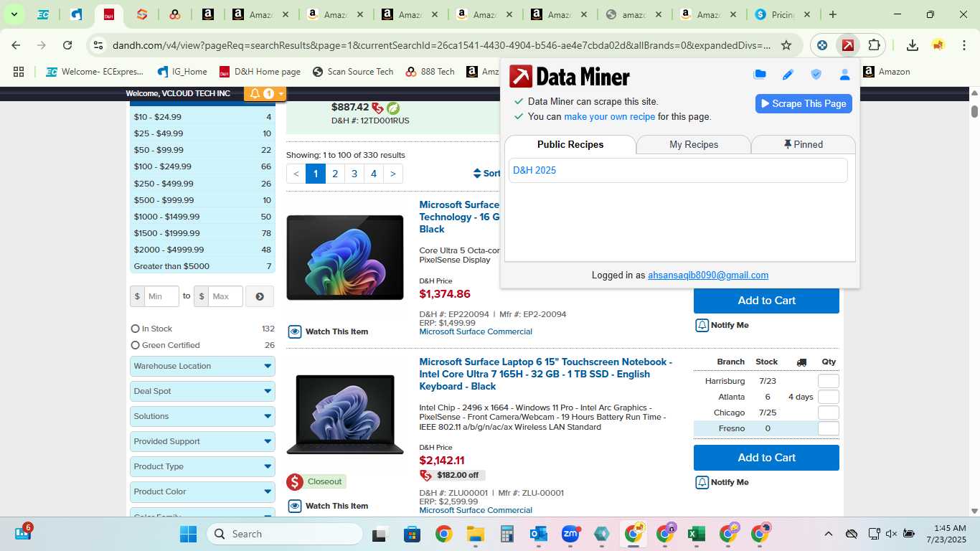Click make your own recipe link
Screen dimensions: 980x551
tap(609, 116)
